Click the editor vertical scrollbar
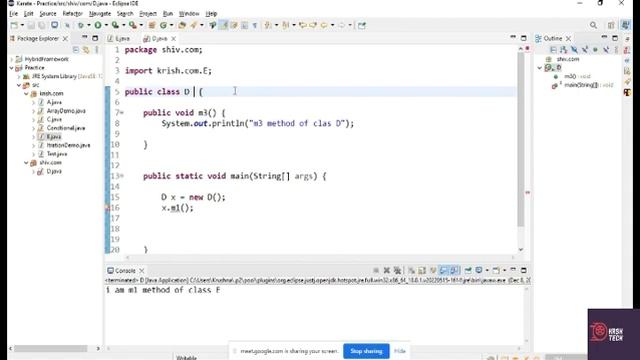640x360 pixels. (521, 139)
